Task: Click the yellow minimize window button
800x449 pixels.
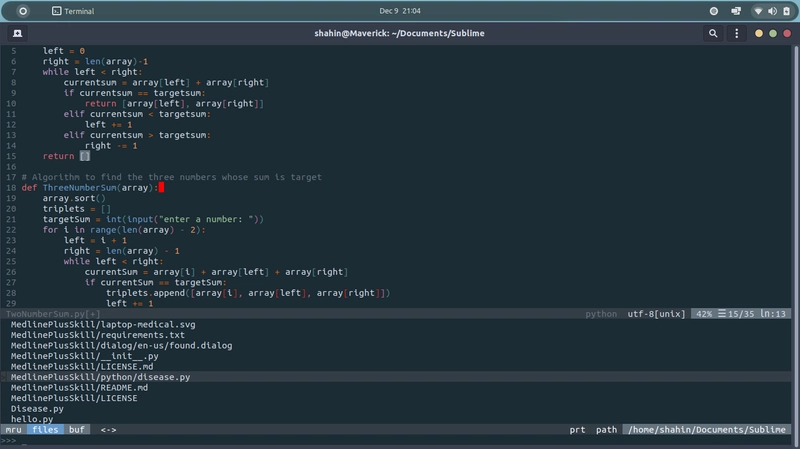Action: [760, 33]
